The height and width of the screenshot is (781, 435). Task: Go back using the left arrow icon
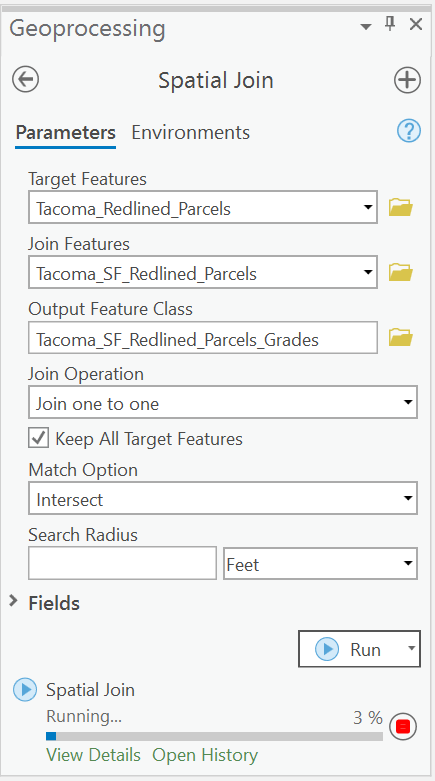(x=25, y=80)
